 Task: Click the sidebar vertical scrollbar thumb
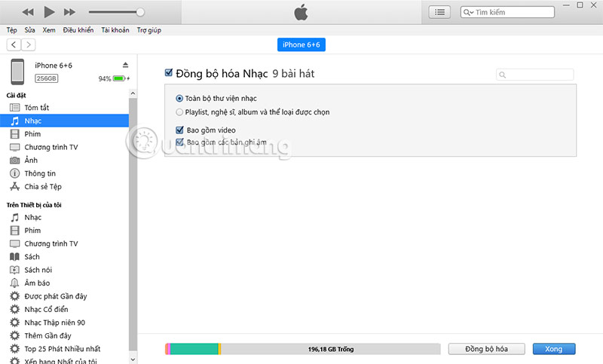click(133, 224)
